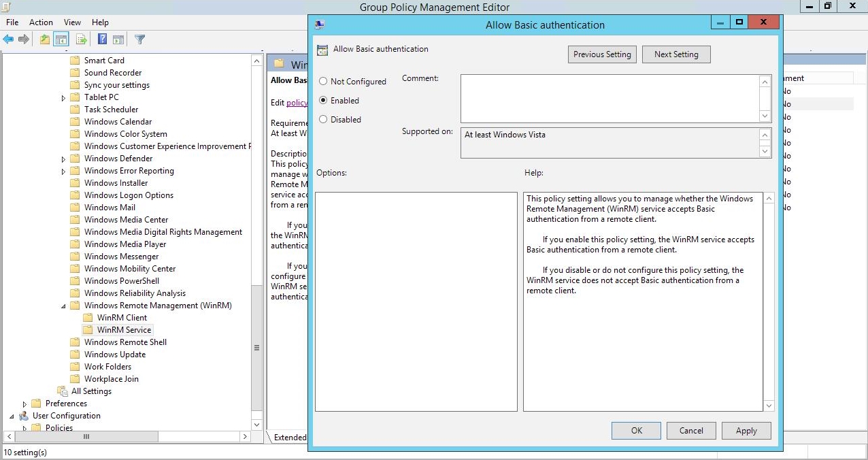
Task: Open the File menu
Action: tap(12, 22)
